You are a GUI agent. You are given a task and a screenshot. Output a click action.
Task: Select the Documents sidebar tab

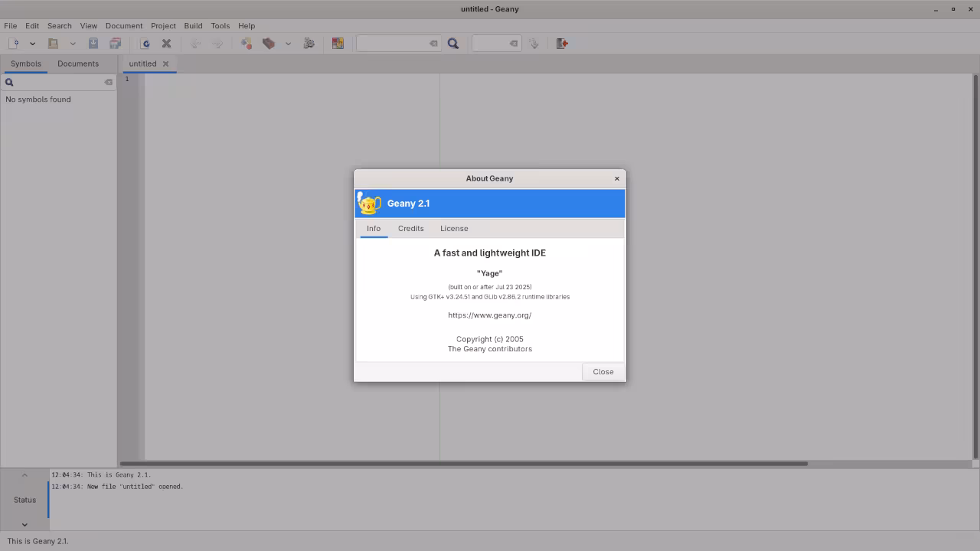click(x=77, y=64)
